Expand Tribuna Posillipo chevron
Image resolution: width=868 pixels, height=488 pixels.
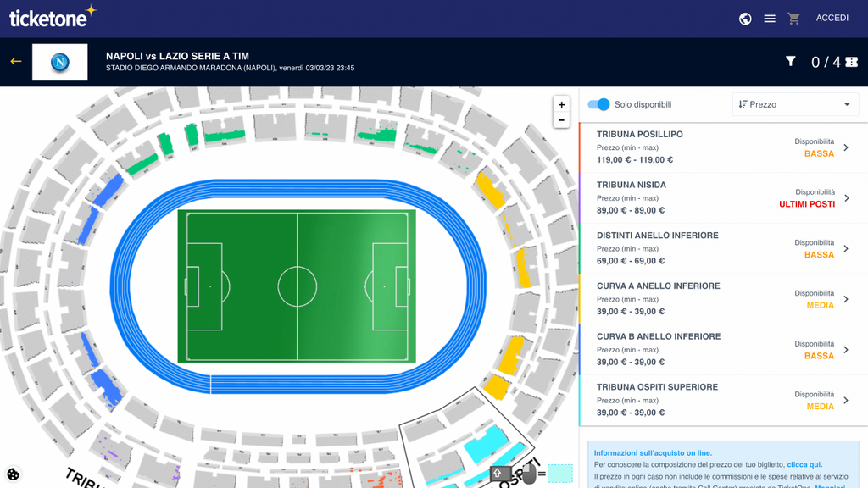846,147
